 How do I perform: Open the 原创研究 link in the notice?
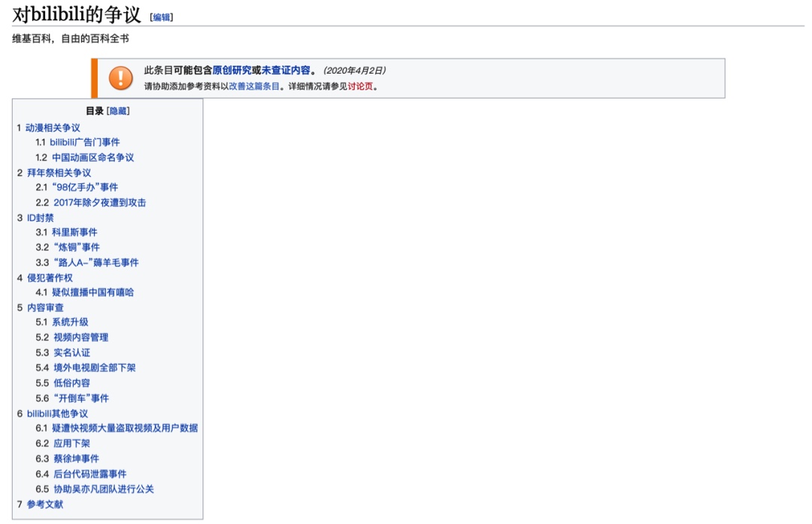click(x=232, y=71)
